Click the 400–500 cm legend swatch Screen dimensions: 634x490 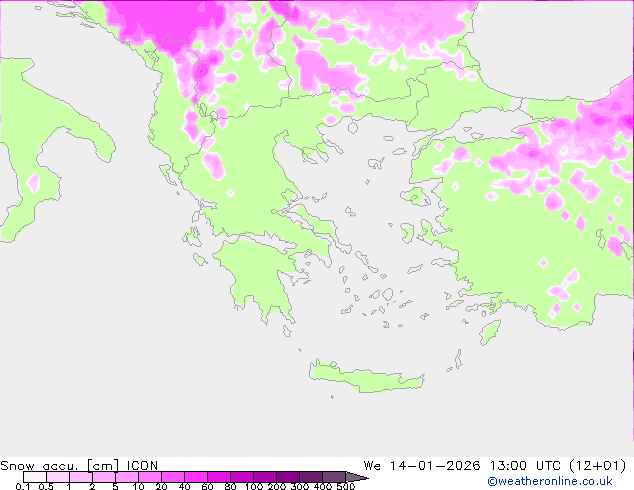coord(334,477)
